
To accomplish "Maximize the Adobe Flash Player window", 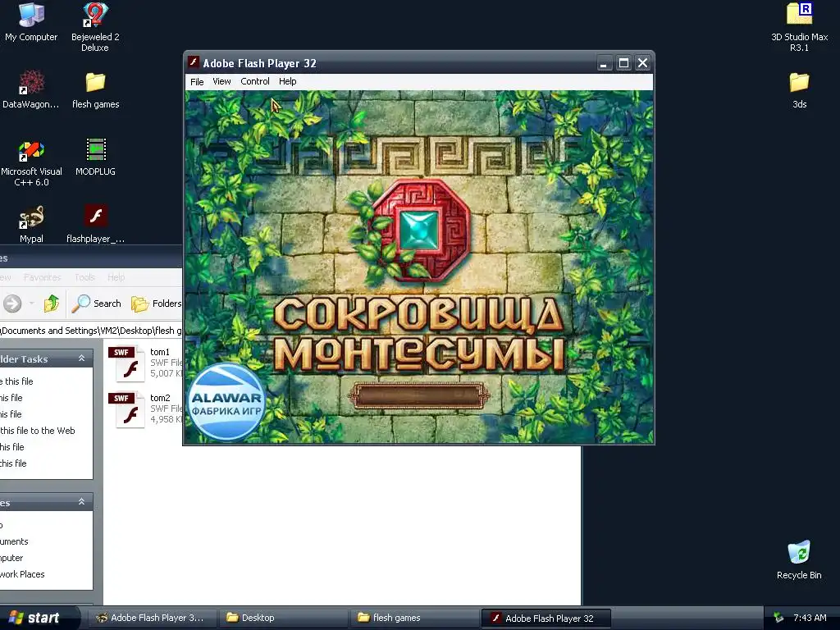I will coord(623,63).
